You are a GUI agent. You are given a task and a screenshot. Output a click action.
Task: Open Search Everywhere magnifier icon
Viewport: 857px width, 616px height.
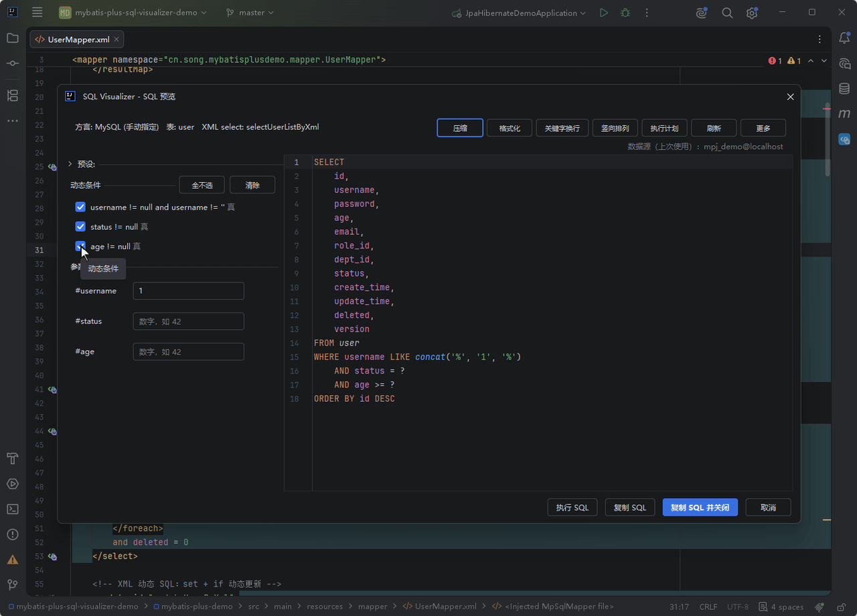pos(727,13)
